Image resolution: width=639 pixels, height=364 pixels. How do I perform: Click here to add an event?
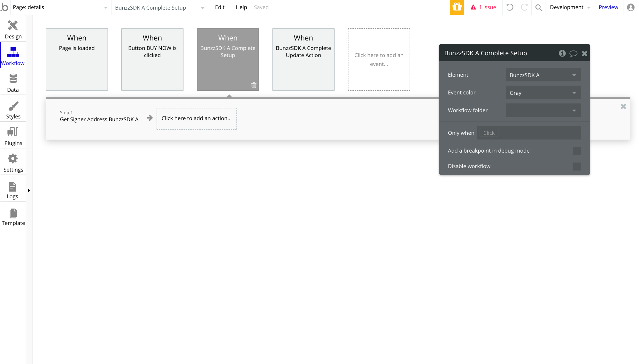379,59
